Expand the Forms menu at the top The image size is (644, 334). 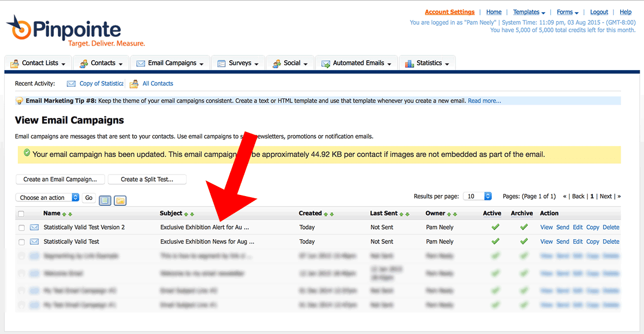(x=567, y=12)
